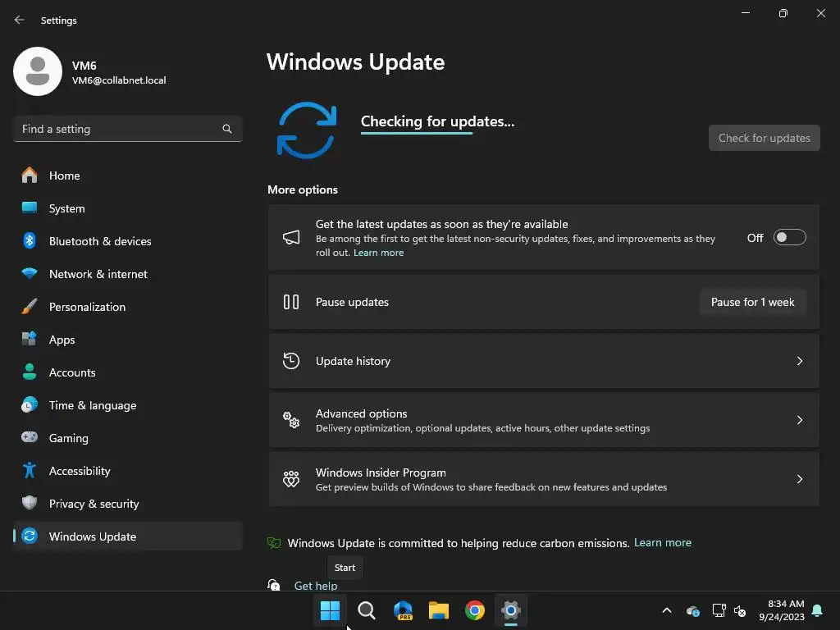Click the Network wifi icon in sidebar
Screen dimensions: 840x630
[x=30, y=273]
